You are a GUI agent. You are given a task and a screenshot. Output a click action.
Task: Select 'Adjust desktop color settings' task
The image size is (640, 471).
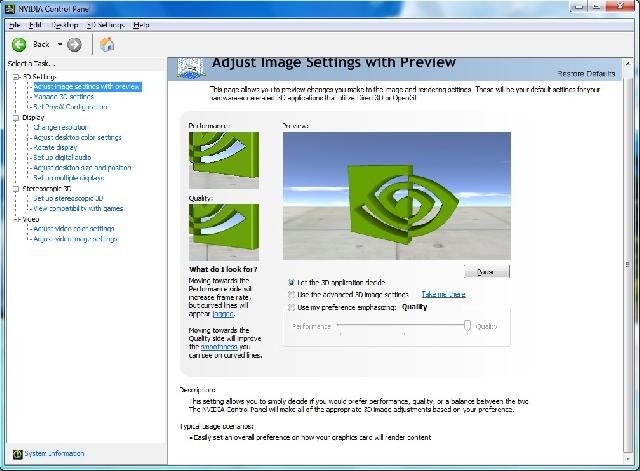(x=78, y=138)
